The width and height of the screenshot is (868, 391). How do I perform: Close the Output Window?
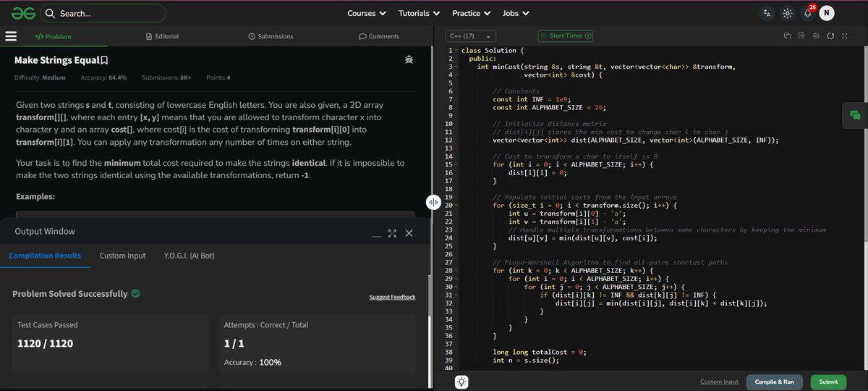(409, 233)
